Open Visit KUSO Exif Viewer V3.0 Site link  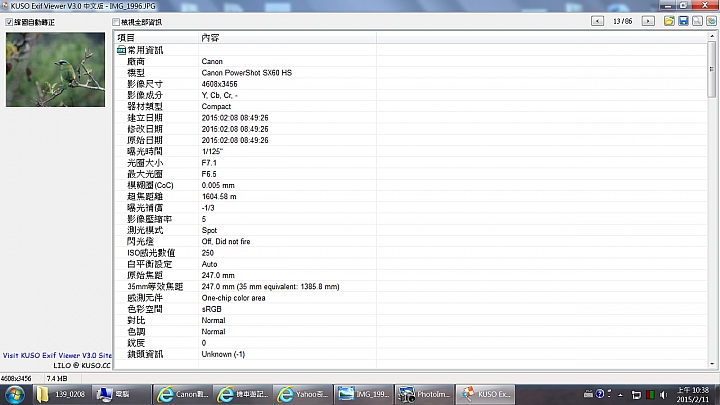57,355
